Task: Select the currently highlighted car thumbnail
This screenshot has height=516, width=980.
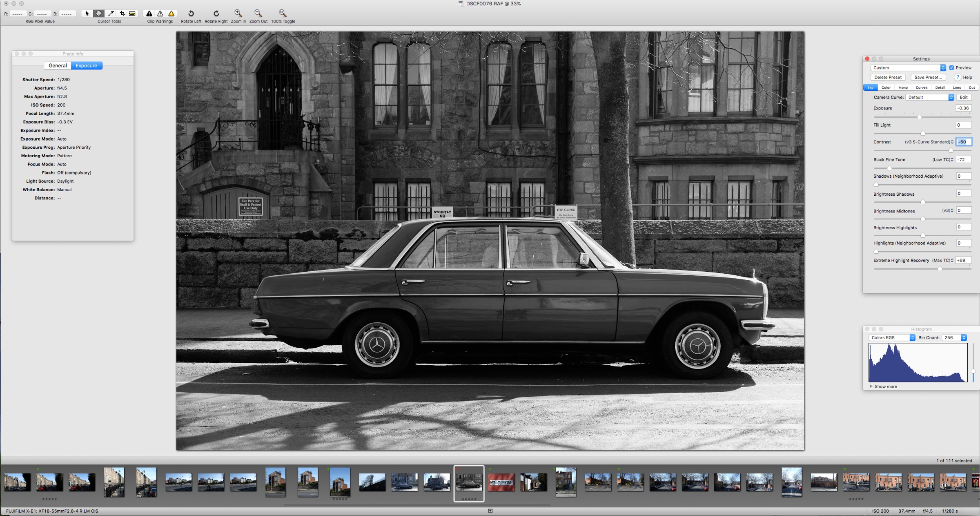Action: pyautogui.click(x=469, y=482)
